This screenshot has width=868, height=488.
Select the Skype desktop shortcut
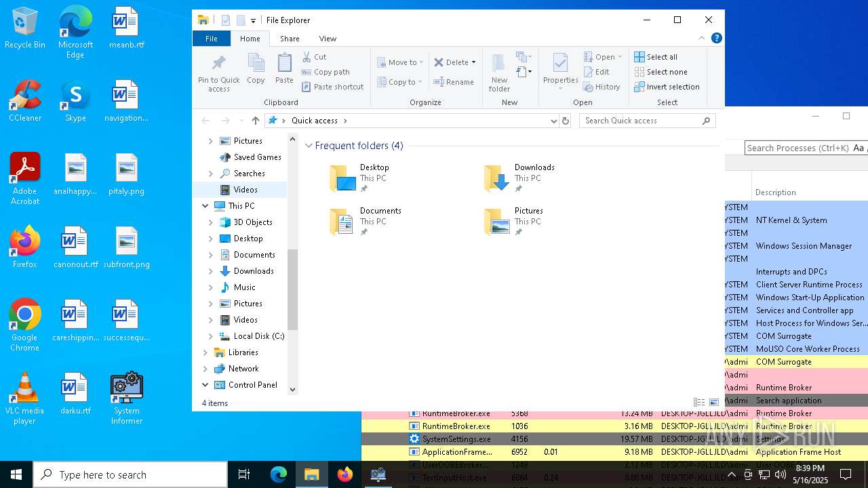coord(75,101)
